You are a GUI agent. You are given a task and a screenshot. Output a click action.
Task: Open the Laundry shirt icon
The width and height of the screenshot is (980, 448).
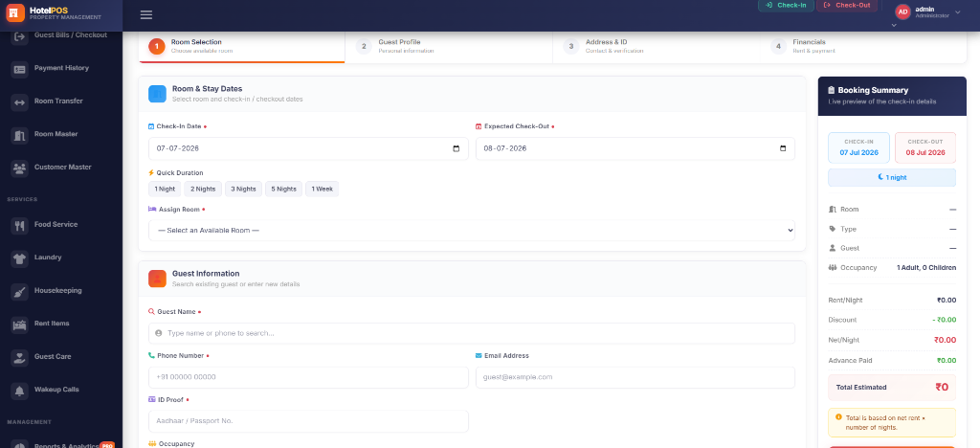[x=19, y=258]
